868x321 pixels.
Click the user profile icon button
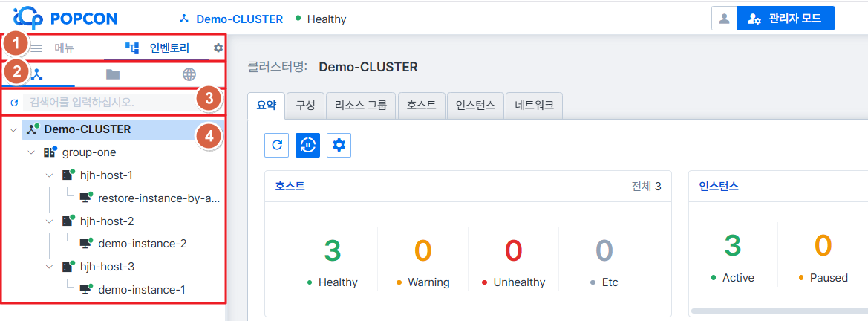(x=724, y=19)
